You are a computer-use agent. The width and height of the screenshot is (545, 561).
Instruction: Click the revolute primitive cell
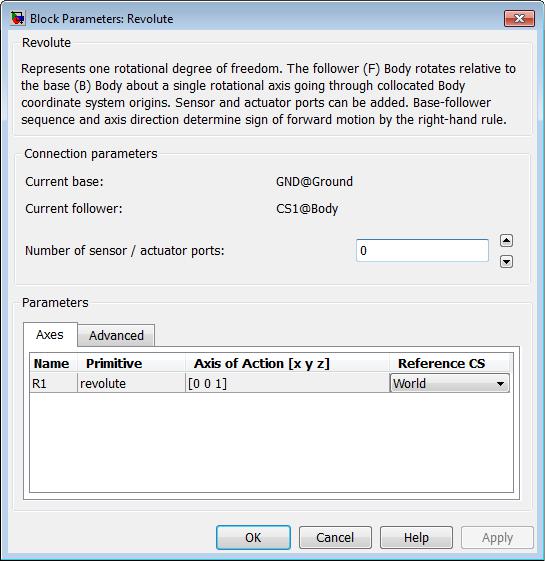[131, 384]
